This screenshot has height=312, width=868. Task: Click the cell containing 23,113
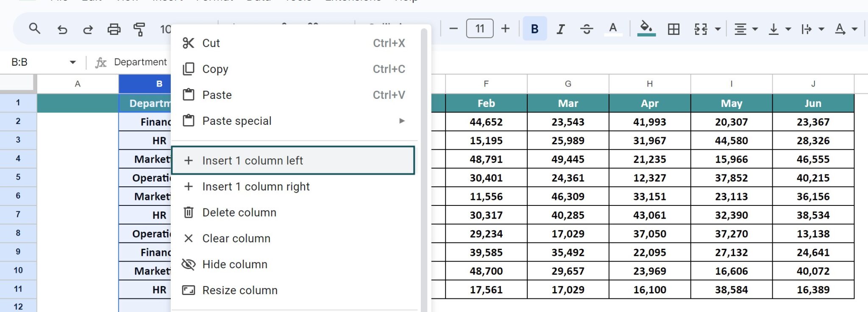pyautogui.click(x=732, y=197)
